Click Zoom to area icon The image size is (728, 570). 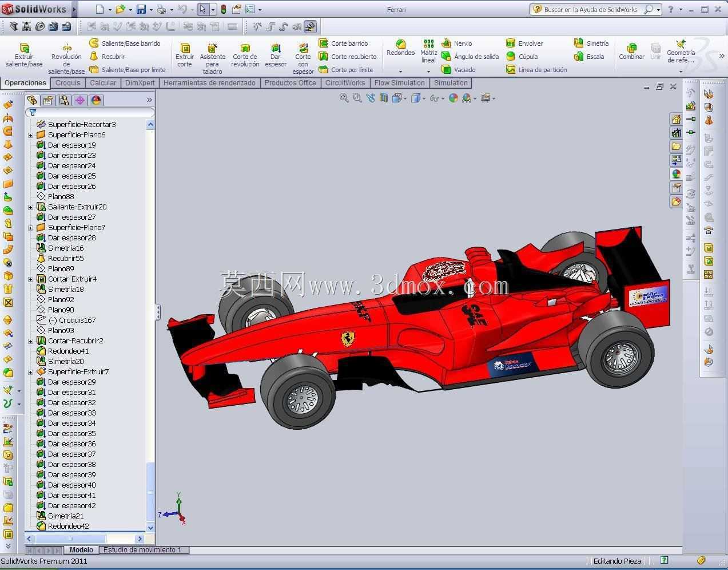point(357,98)
